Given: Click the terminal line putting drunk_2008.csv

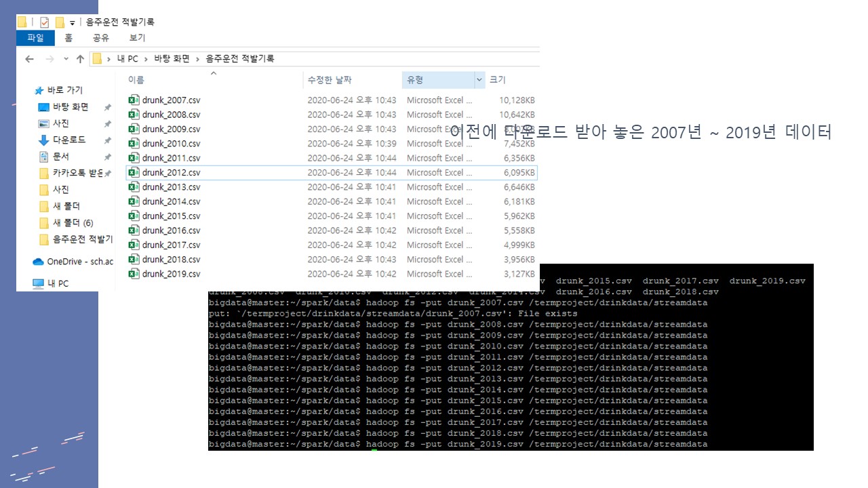Looking at the screenshot, I should (458, 325).
